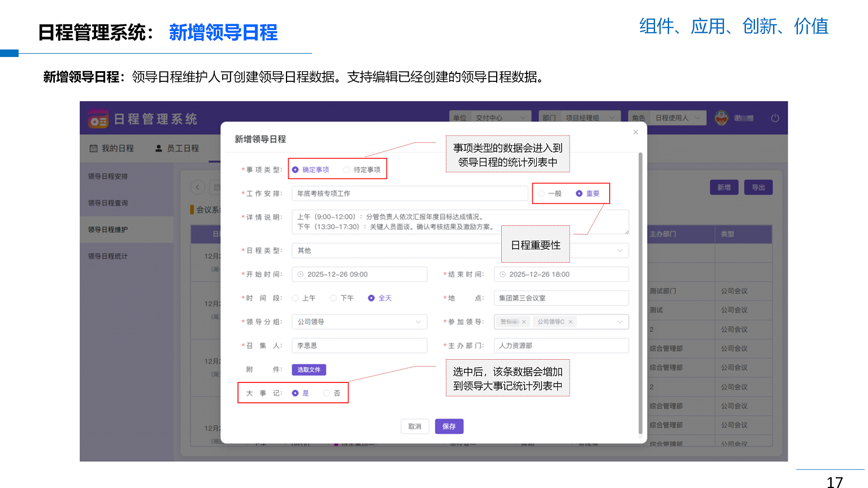
Task: Click clock icon in start time field
Action: tap(301, 274)
